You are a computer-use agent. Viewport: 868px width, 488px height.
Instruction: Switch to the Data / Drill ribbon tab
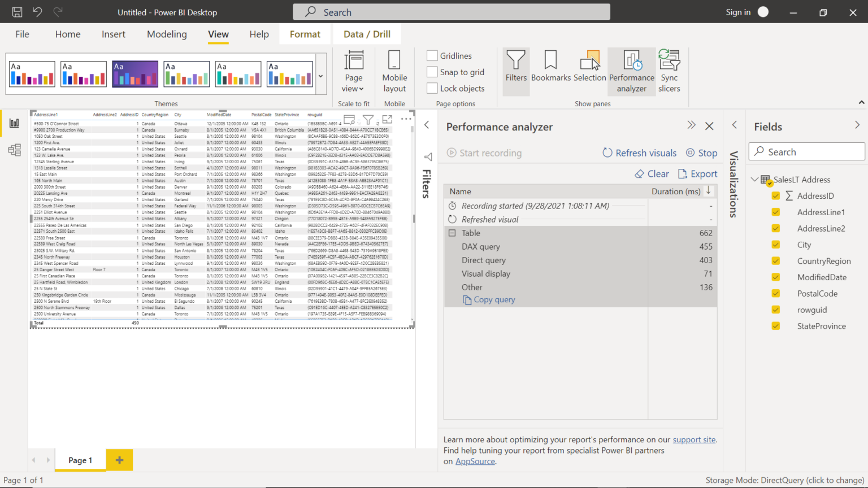pos(366,34)
